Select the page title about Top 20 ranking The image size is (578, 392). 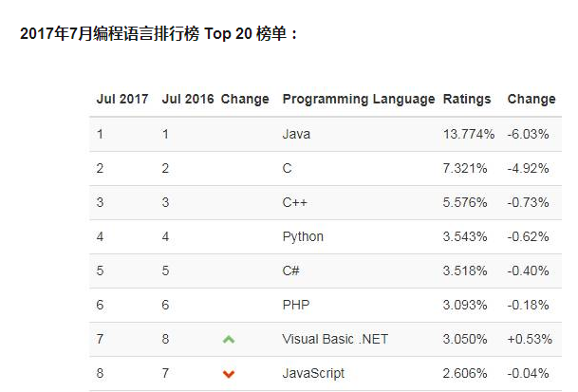point(160,34)
